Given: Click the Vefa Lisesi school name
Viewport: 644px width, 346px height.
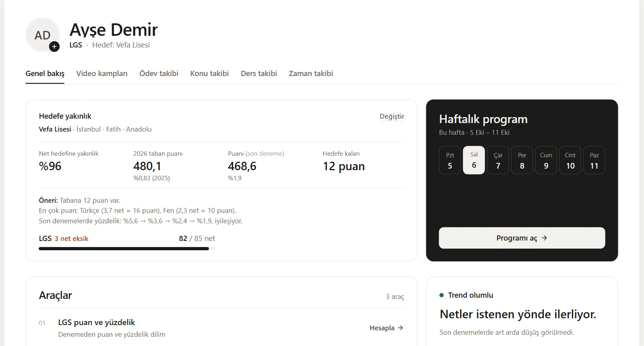Looking at the screenshot, I should tap(55, 129).
